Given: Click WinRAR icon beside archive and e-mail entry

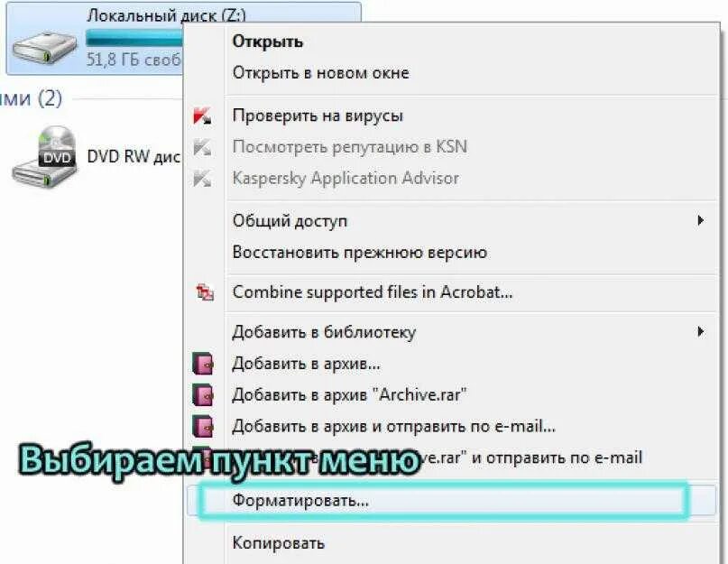Looking at the screenshot, I should coord(203,427).
